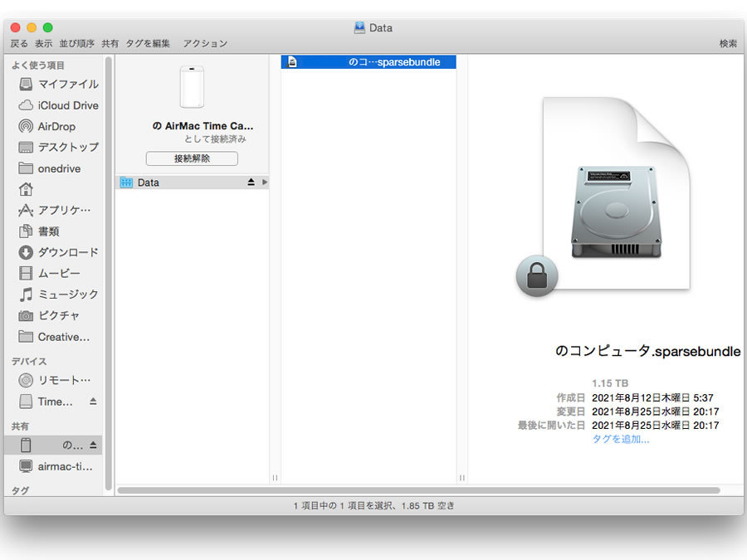Click first column resize handle
Image resolution: width=747 pixels, height=560 pixels.
[275, 477]
